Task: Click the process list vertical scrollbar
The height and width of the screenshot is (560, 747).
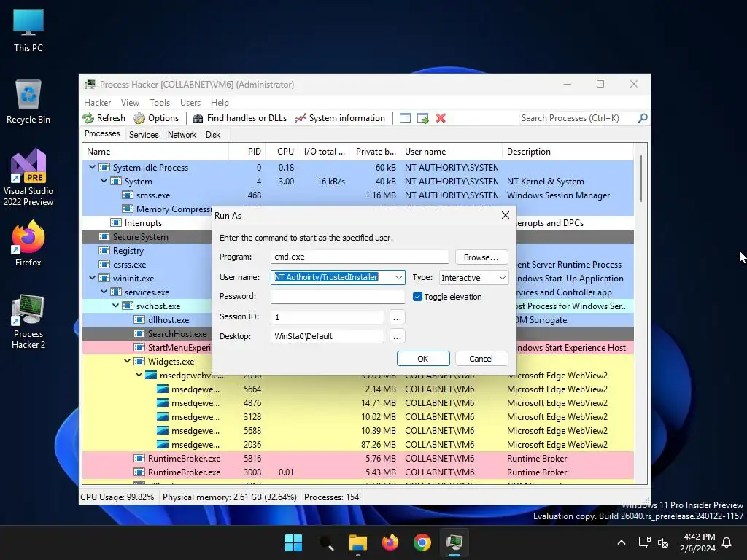Action: pos(641,179)
